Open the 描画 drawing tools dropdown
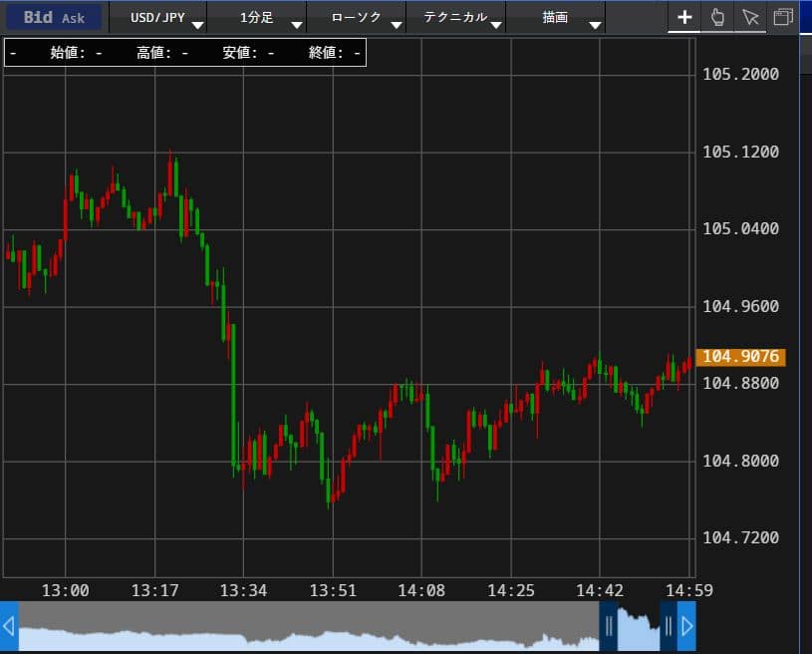812x654 pixels. (x=555, y=18)
